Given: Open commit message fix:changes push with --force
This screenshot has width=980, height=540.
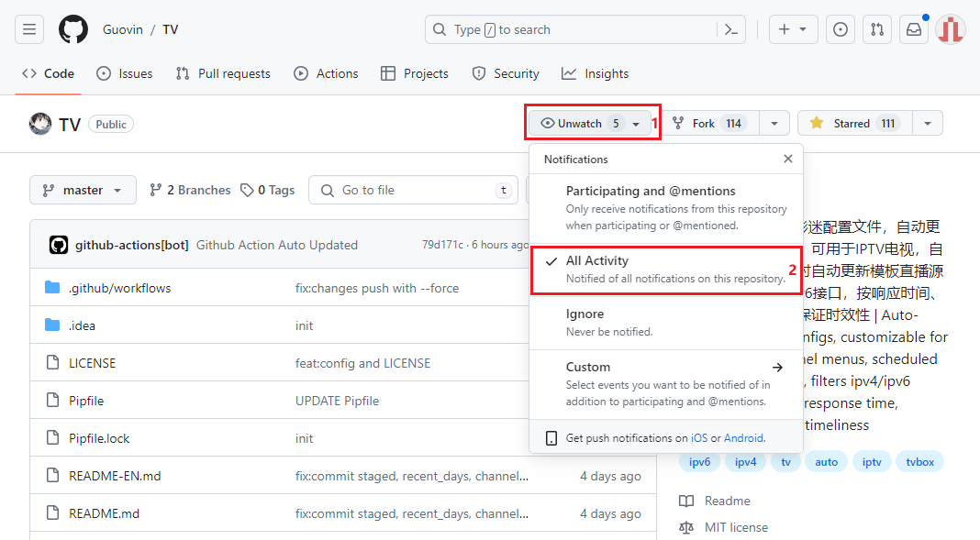Looking at the screenshot, I should 377,288.
